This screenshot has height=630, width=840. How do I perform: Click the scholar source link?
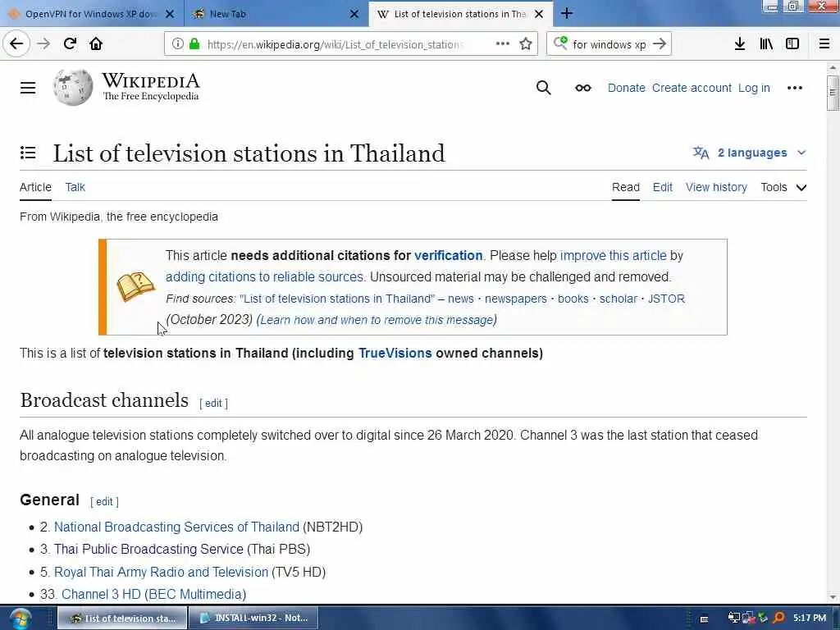619,299
